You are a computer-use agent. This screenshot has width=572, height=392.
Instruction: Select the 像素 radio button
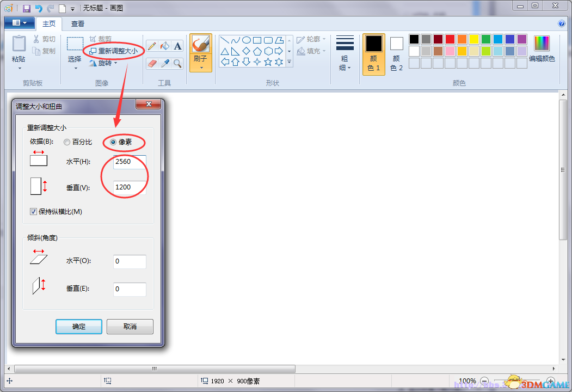click(113, 142)
